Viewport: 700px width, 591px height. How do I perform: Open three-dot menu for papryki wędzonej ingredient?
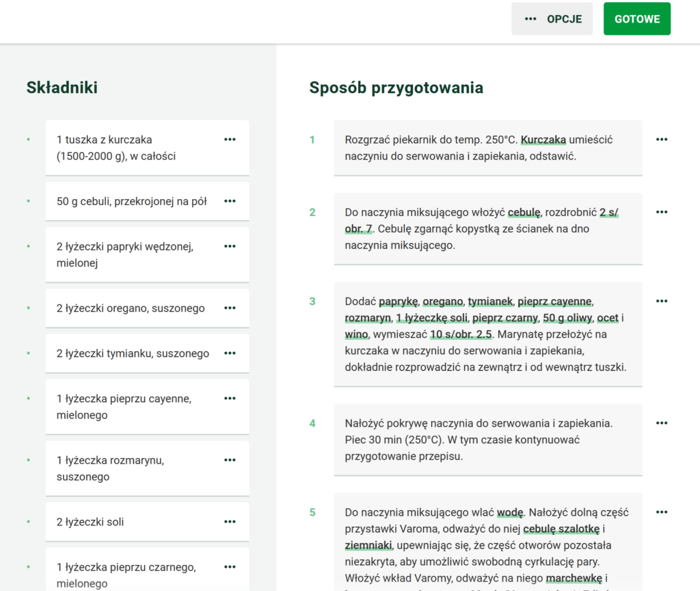230,246
